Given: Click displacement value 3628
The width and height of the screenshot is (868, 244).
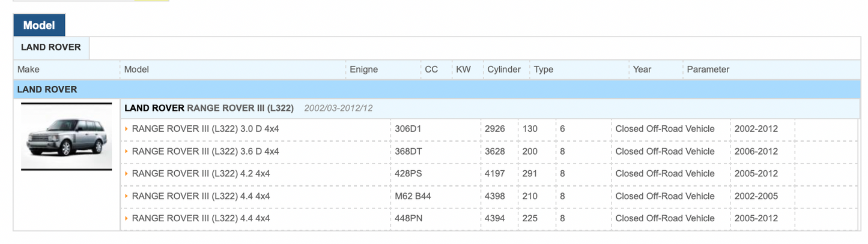Looking at the screenshot, I should pyautogui.click(x=495, y=152).
